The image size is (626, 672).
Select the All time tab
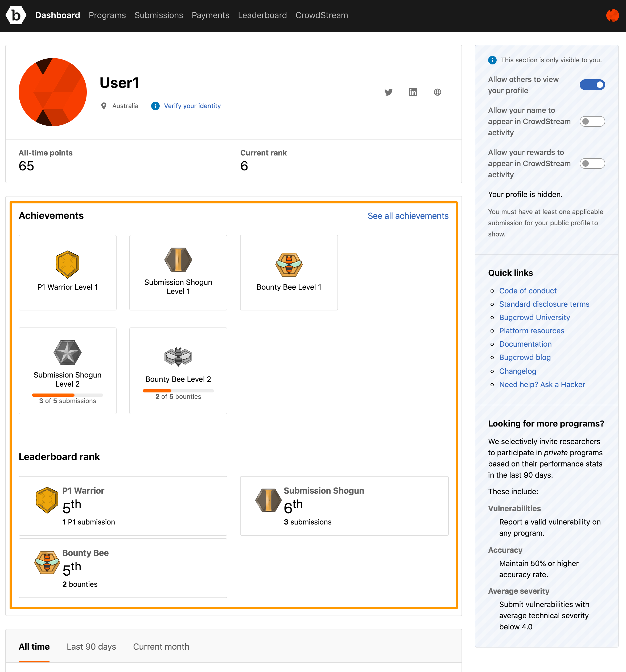[34, 647]
